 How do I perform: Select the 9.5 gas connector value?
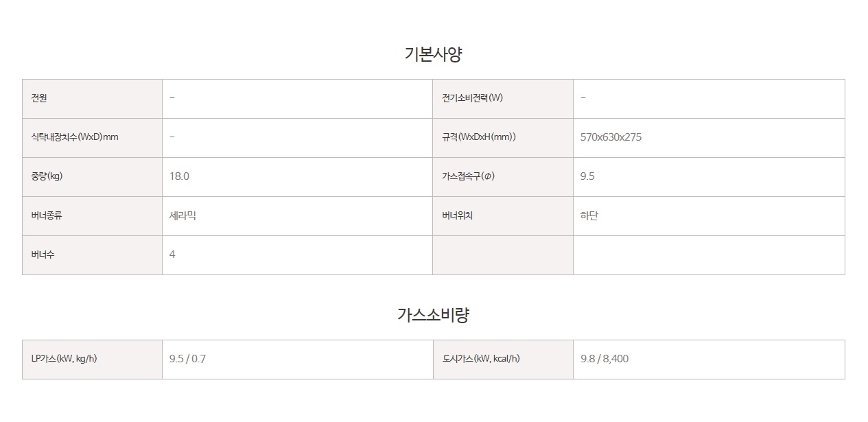coord(587,176)
